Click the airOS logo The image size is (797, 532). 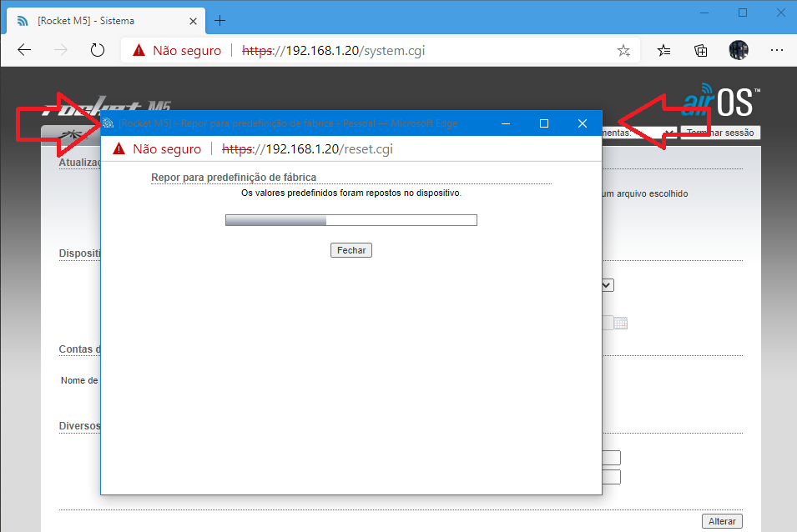click(721, 100)
